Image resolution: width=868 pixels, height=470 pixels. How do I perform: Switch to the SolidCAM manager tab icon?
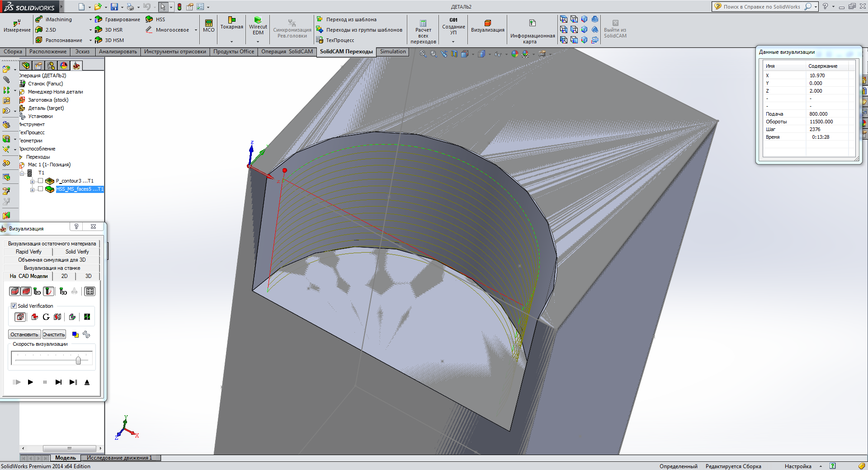coord(76,66)
